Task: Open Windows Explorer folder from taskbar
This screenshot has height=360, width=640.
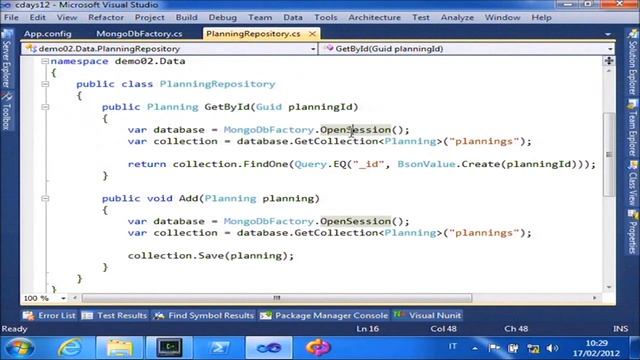Action: [120, 348]
